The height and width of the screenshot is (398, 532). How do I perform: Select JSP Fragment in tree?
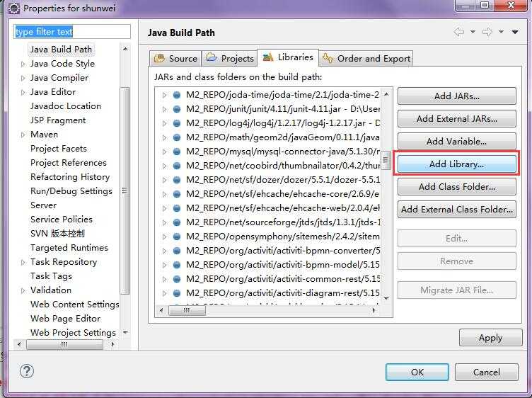58,120
